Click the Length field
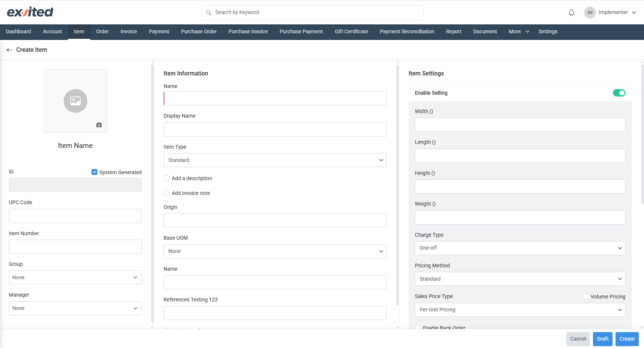Screen dimensions: 644x348 [520, 156]
